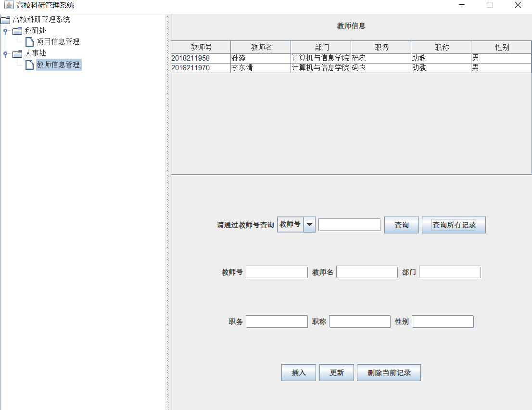The image size is (532, 410).
Task: Select 教师信息管理 in the tree
Action: [58, 64]
